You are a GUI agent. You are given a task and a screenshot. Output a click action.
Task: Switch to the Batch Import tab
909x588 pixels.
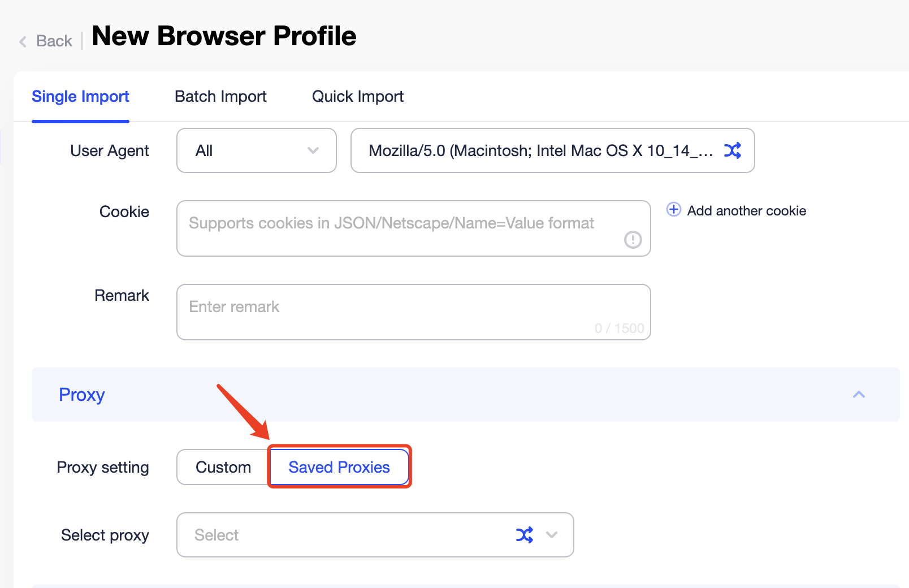coord(220,96)
